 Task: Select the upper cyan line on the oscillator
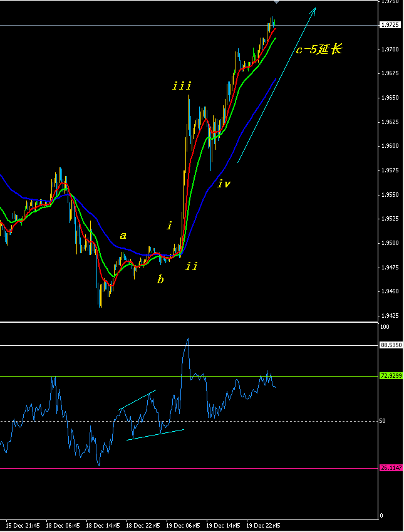[137, 400]
